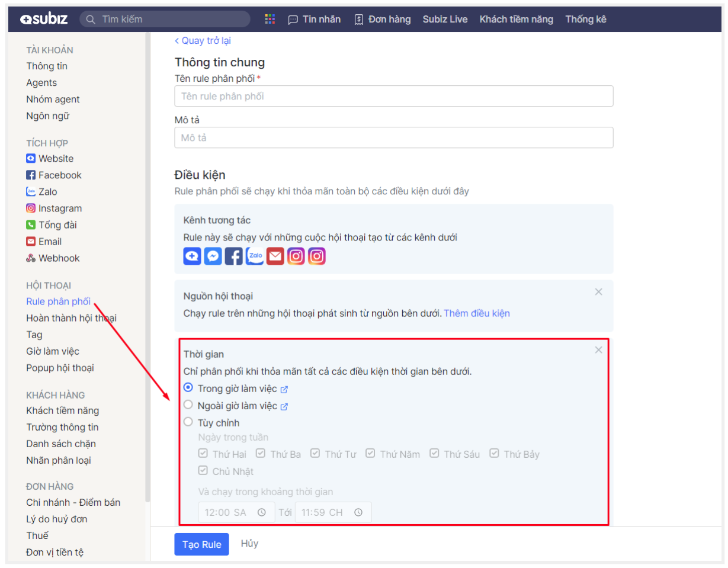Image resolution: width=728 pixels, height=568 pixels.
Task: Go to Thống kê in top menu
Action: 585,20
